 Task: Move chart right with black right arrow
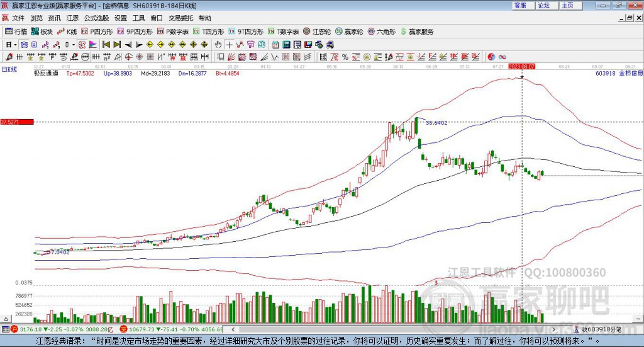coord(139,45)
